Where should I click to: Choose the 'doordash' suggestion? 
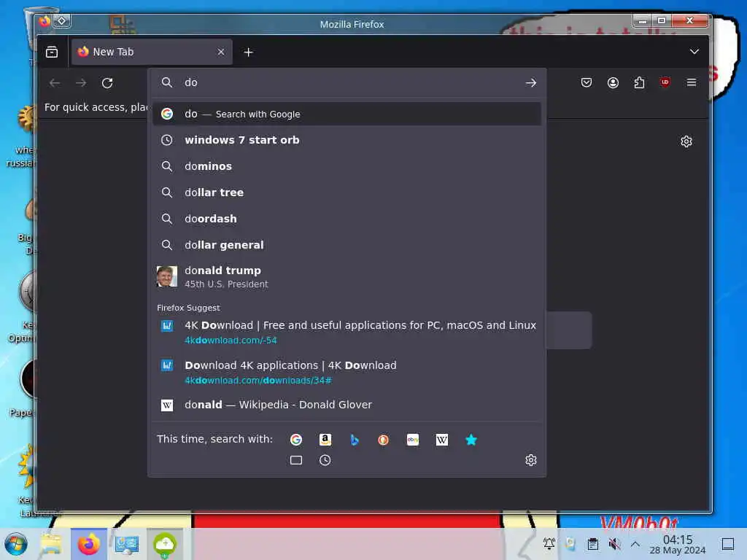point(347,219)
